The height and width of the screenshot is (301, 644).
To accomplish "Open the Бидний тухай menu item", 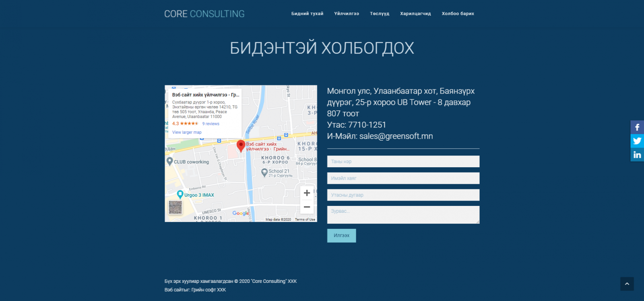I will tap(307, 14).
